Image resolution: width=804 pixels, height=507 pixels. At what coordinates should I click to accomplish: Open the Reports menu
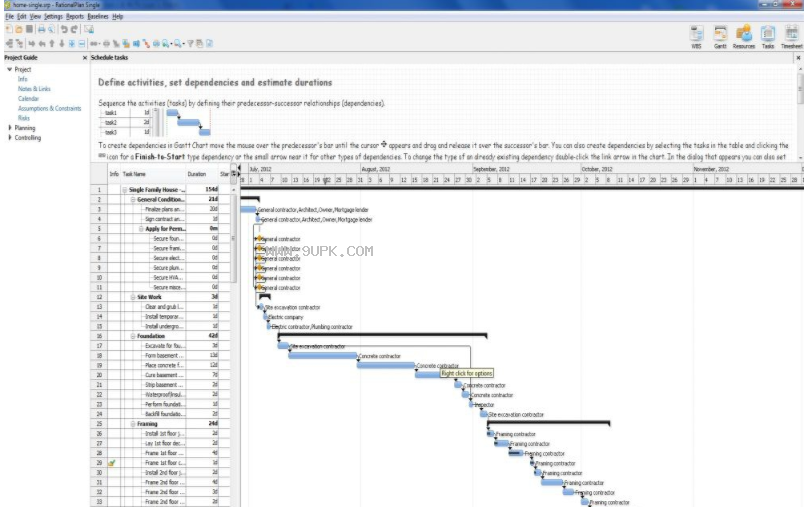click(75, 16)
